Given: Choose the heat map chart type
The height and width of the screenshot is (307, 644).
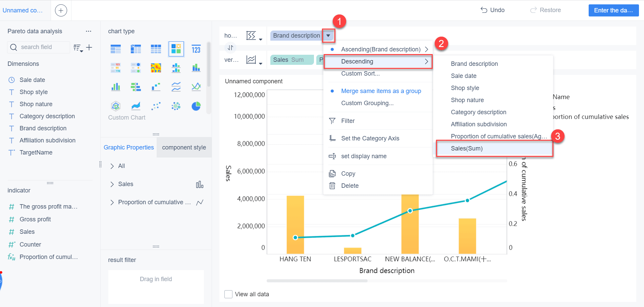Looking at the screenshot, I should pos(156,68).
